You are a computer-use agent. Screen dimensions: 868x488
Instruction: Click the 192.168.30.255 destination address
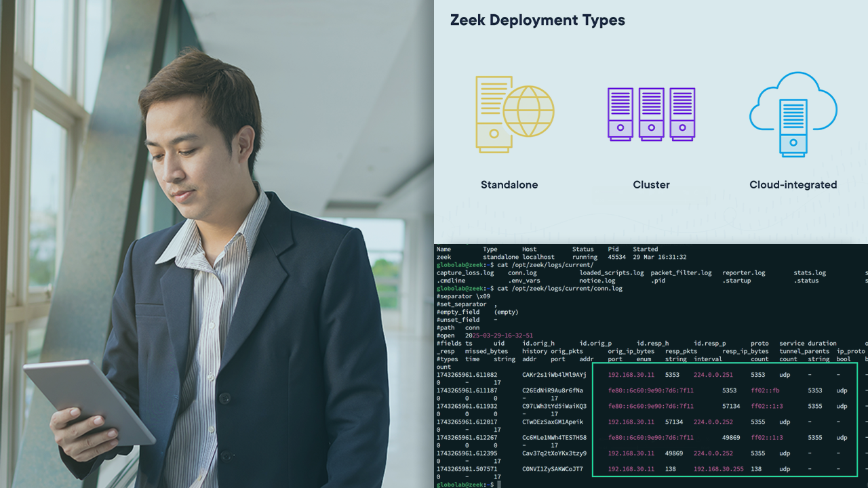(x=718, y=469)
